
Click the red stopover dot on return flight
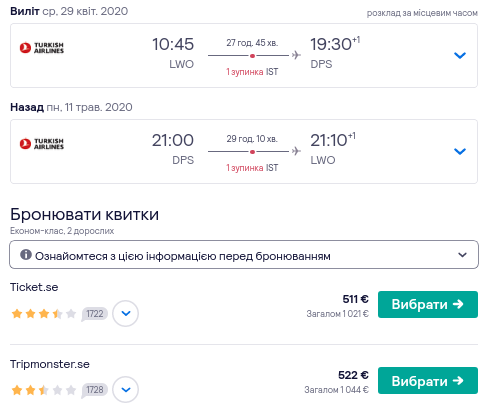click(x=252, y=152)
